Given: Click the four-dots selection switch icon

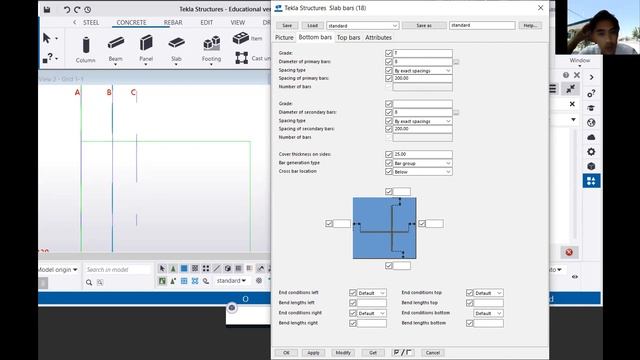Looking at the screenshot, I should pyautogui.click(x=206, y=268).
